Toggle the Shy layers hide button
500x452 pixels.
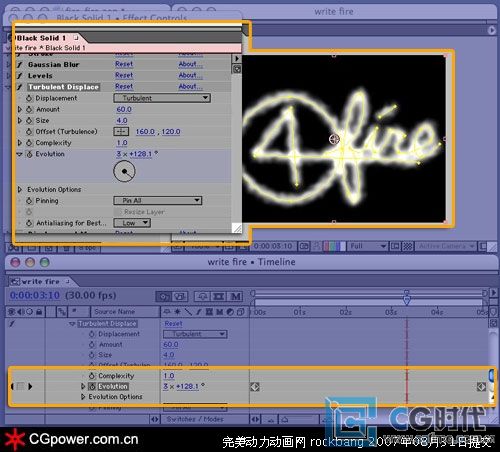coord(203,296)
